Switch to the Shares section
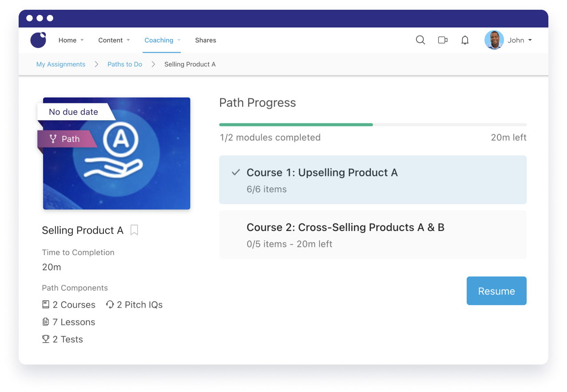 205,40
